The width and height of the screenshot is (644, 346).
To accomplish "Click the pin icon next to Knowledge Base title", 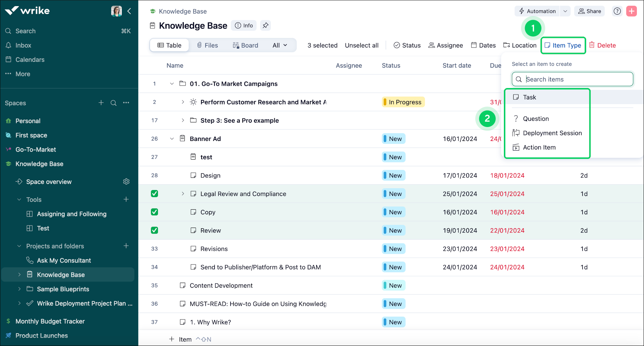I will tap(265, 25).
